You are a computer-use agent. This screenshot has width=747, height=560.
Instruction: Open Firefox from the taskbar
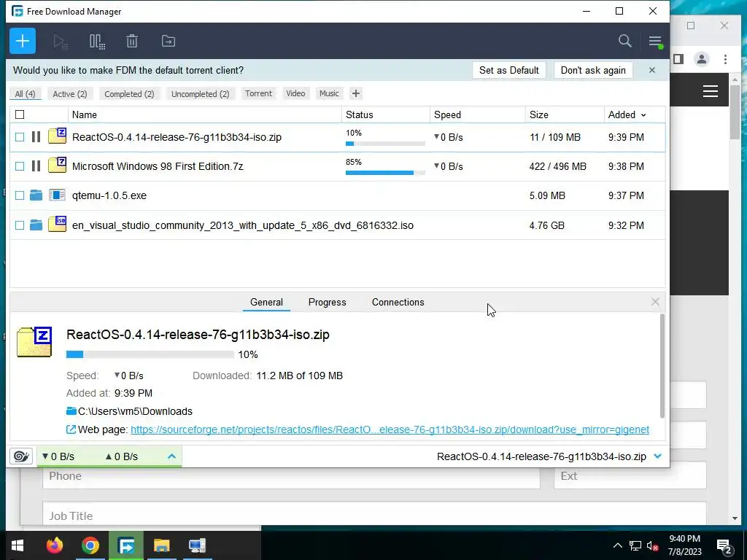(x=54, y=545)
